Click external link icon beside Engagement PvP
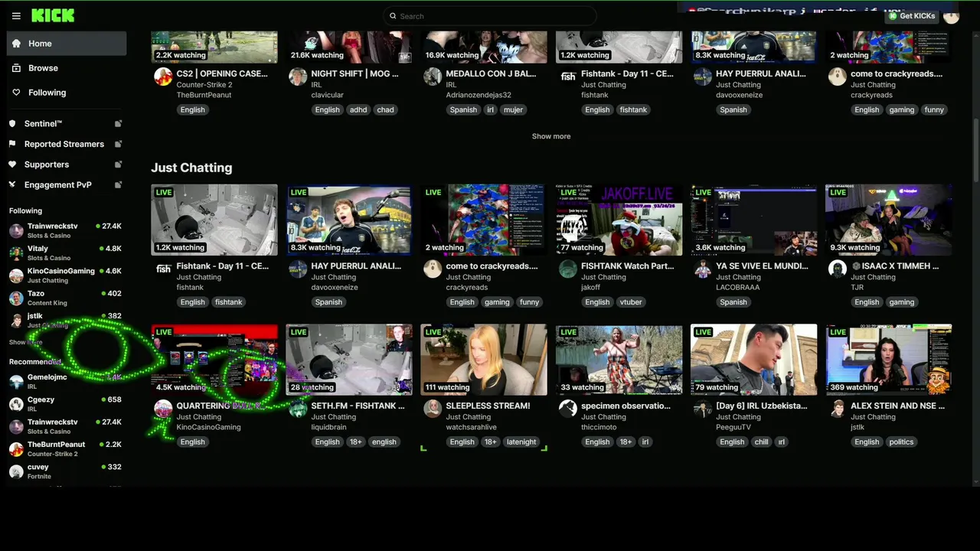 point(118,184)
